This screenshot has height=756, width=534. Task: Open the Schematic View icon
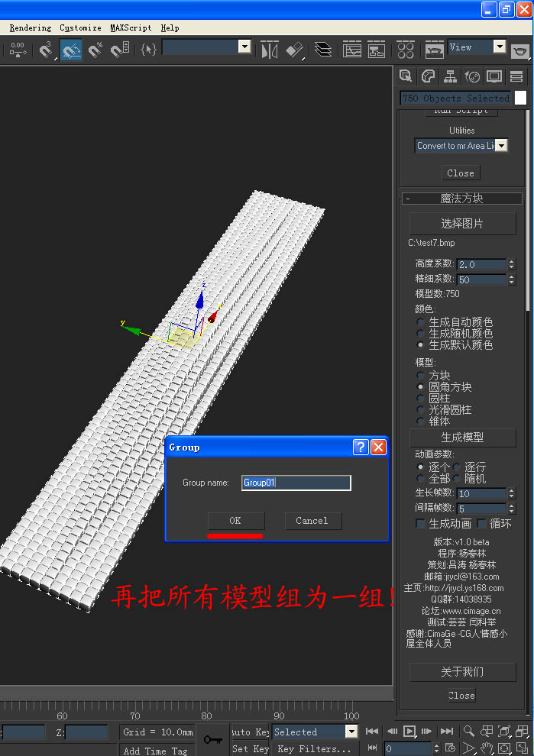click(x=377, y=50)
